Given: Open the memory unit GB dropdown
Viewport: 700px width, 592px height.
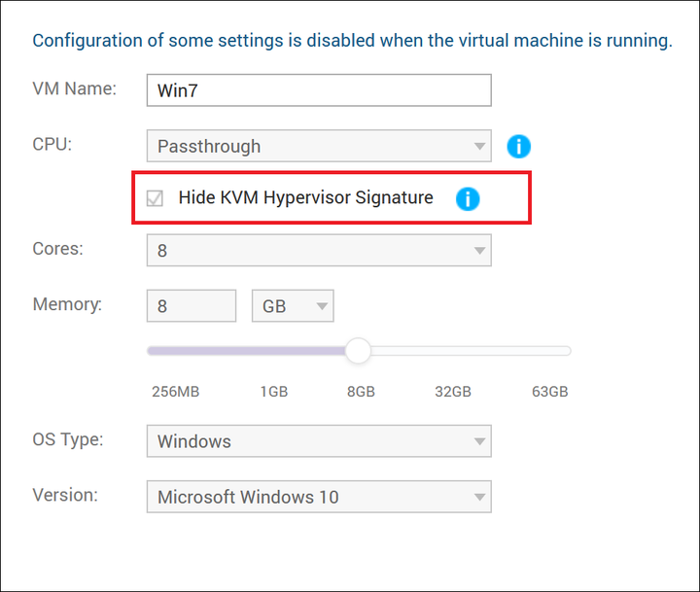Looking at the screenshot, I should 293,306.
